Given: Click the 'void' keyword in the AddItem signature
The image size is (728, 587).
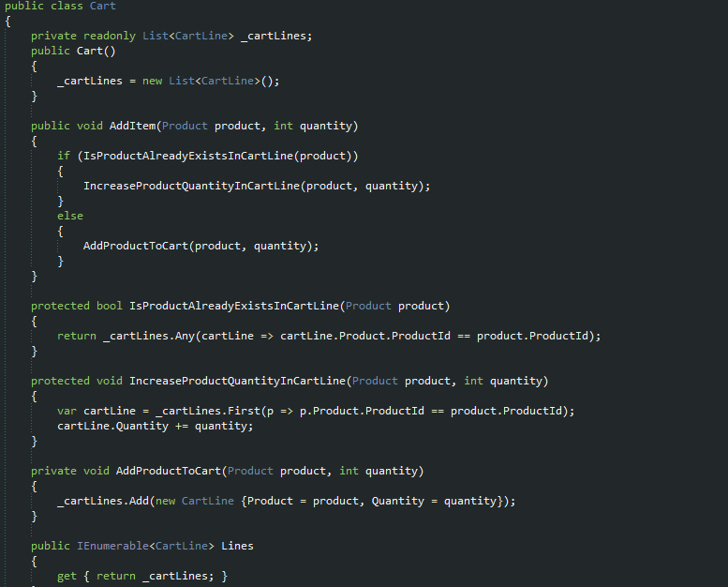Looking at the screenshot, I should click(x=90, y=126).
